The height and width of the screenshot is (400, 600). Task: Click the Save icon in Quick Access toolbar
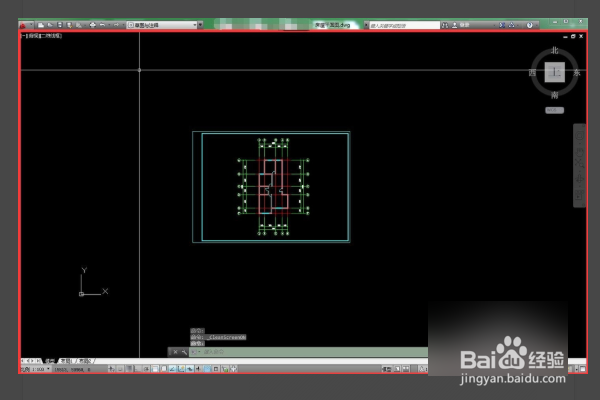click(60, 25)
